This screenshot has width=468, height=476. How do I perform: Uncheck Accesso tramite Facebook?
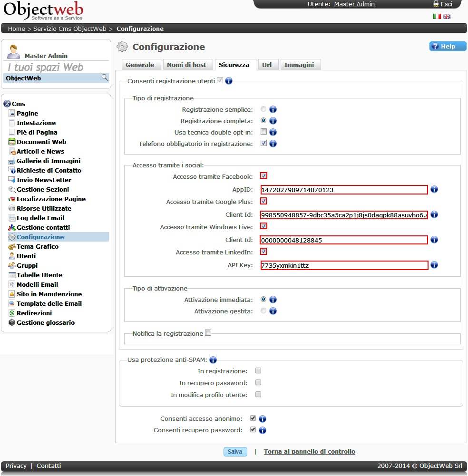coord(263,176)
